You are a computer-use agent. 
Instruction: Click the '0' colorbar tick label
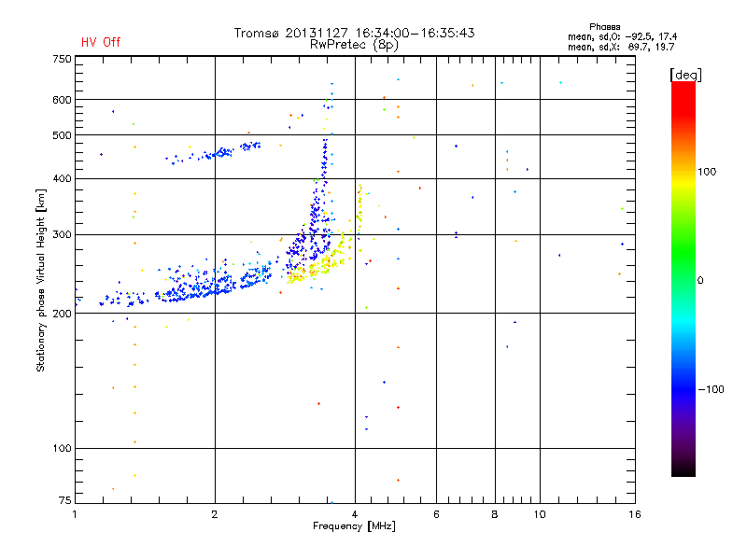click(x=700, y=281)
